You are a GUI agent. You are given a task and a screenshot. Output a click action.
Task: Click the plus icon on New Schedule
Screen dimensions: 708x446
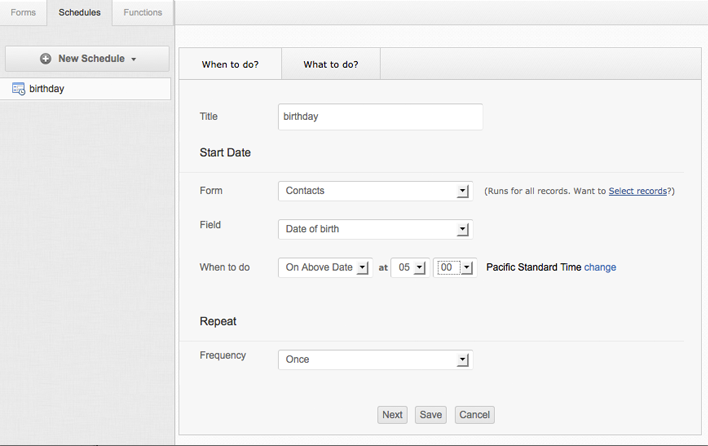pos(46,59)
